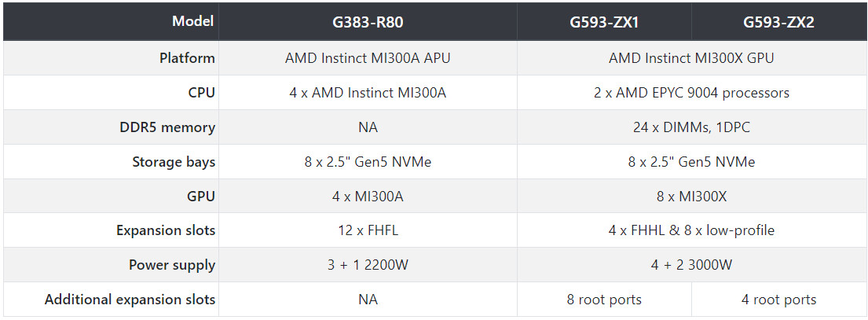Click the Platform row label
Viewport: 868px width, 320px height.
[x=187, y=58]
